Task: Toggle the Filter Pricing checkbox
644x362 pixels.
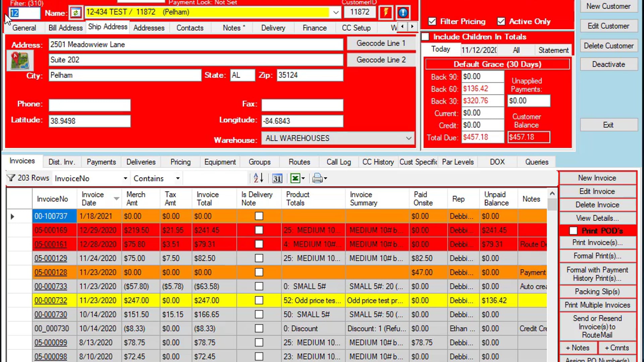Action: tap(432, 21)
